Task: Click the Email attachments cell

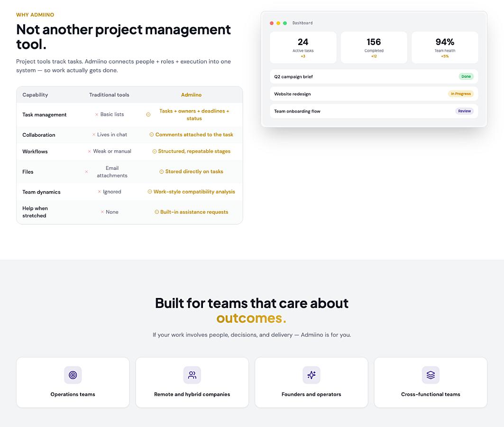Action: 112,172
